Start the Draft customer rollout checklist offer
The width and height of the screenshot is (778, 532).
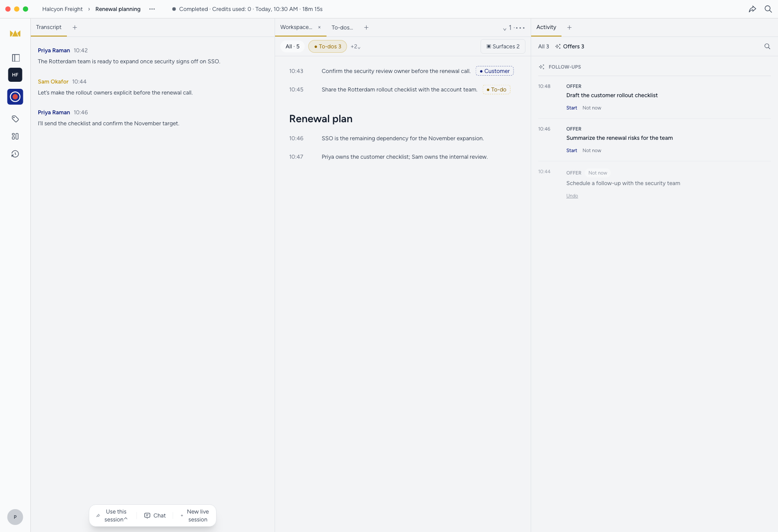pyautogui.click(x=572, y=108)
